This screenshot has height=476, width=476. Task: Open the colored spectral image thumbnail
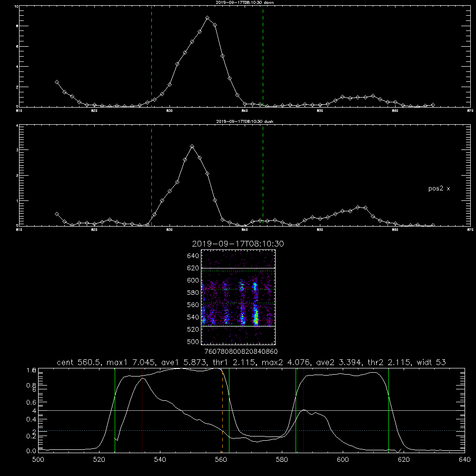tap(238, 297)
